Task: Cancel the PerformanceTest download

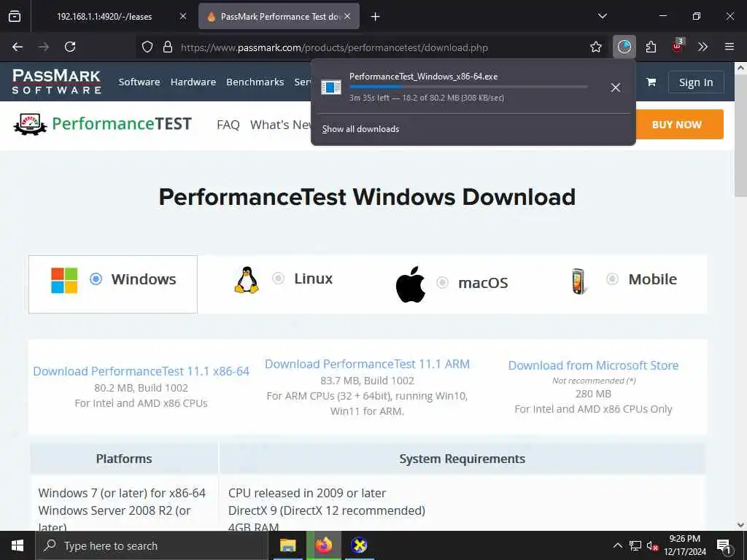Action: 616,87
